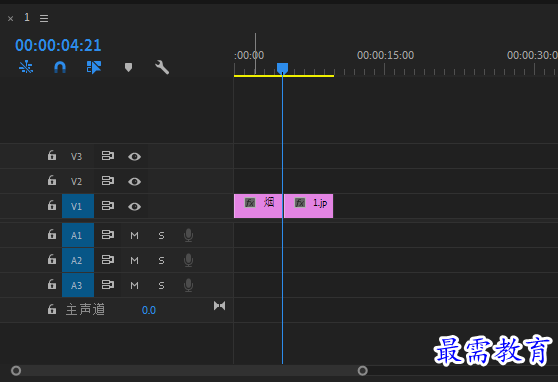558x382 pixels.
Task: Toggle lock on track V2
Action: click(52, 180)
